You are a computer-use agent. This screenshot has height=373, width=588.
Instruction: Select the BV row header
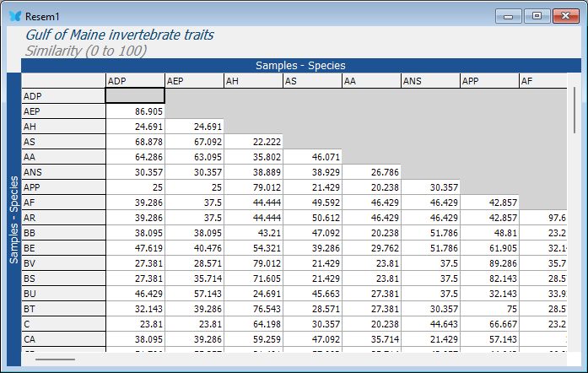click(63, 263)
